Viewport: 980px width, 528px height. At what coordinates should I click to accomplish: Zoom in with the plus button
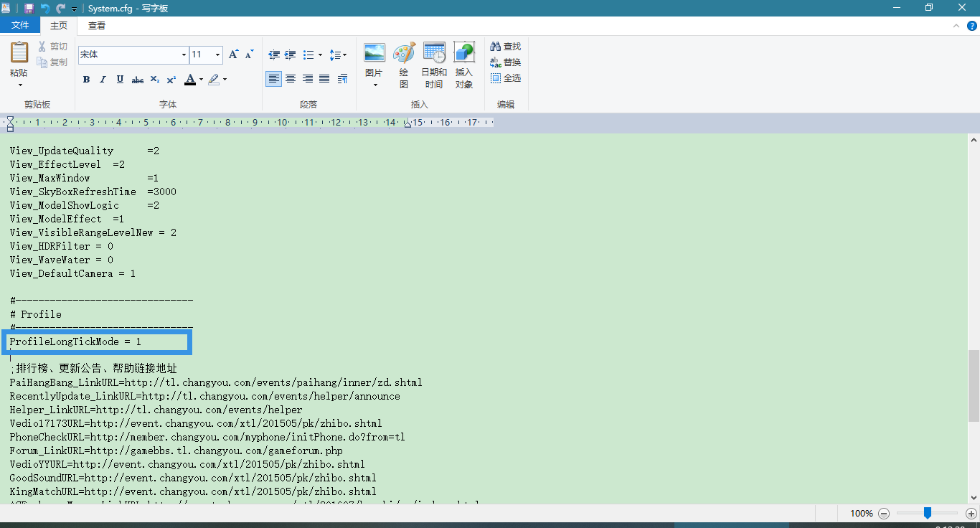[x=971, y=514]
